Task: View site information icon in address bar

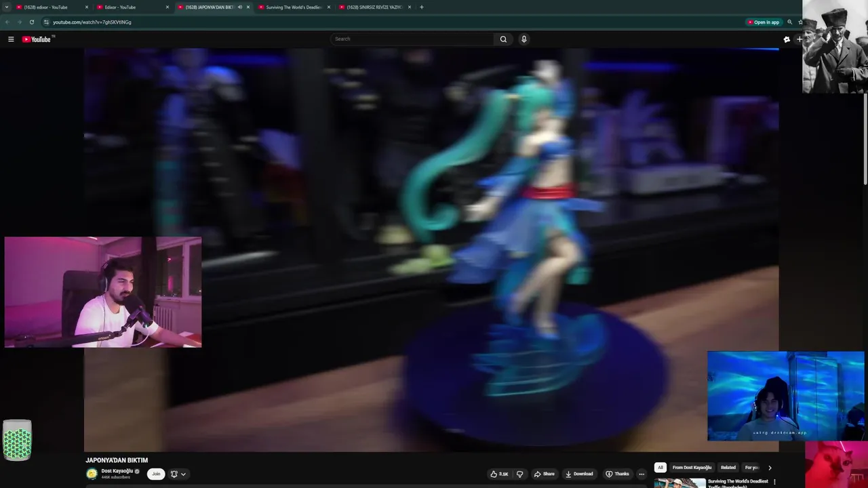Action: (46, 22)
